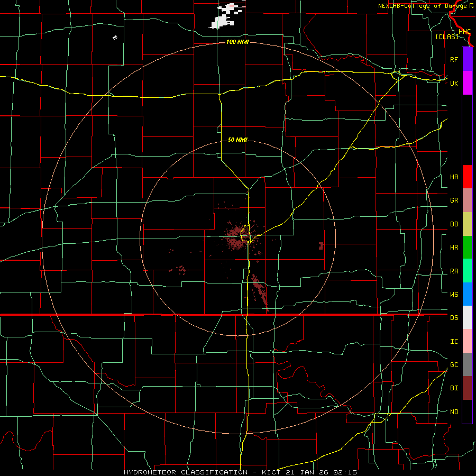Click the GC gray legend block
The image size is (476, 476).
click(x=467, y=364)
